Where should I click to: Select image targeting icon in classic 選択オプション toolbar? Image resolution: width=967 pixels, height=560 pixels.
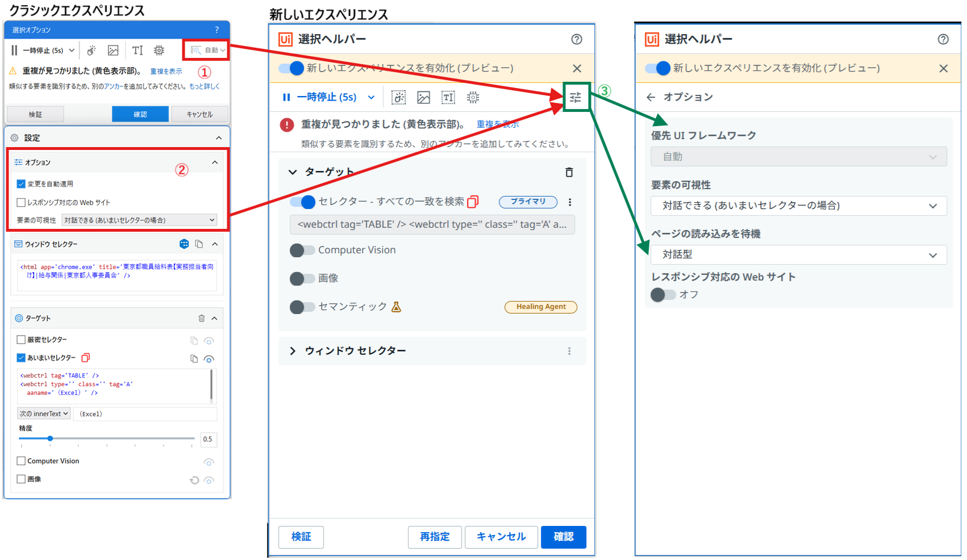[x=113, y=51]
